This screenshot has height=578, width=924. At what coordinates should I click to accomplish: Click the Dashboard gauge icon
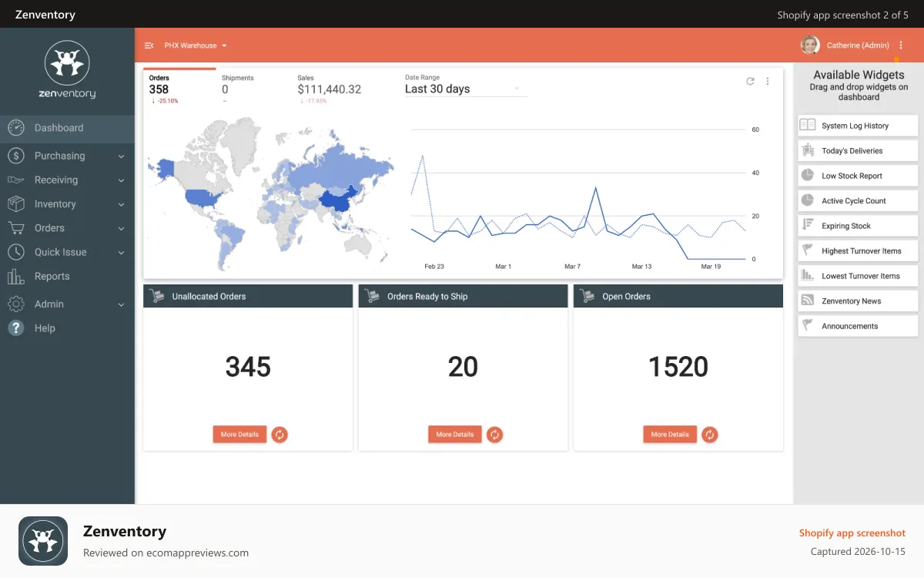[x=16, y=128]
